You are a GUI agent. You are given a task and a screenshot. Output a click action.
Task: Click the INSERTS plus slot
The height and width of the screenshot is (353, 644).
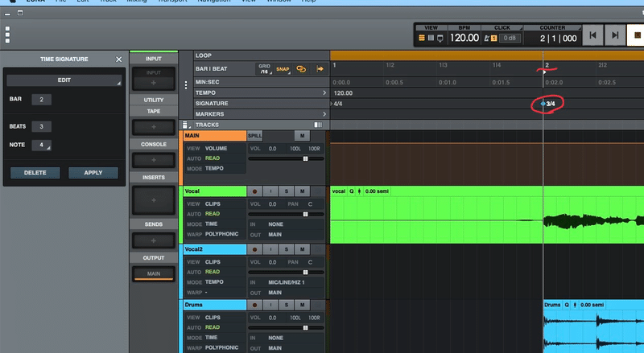pos(154,200)
